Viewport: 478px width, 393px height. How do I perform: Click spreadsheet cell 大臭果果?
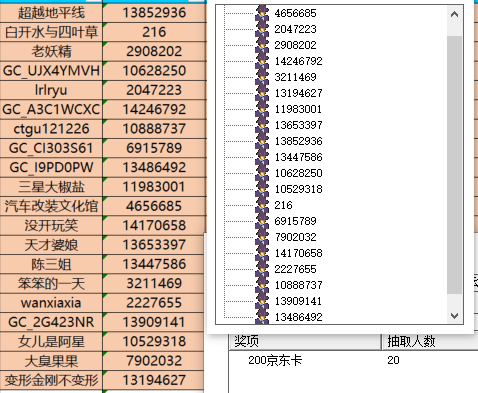pos(51,361)
